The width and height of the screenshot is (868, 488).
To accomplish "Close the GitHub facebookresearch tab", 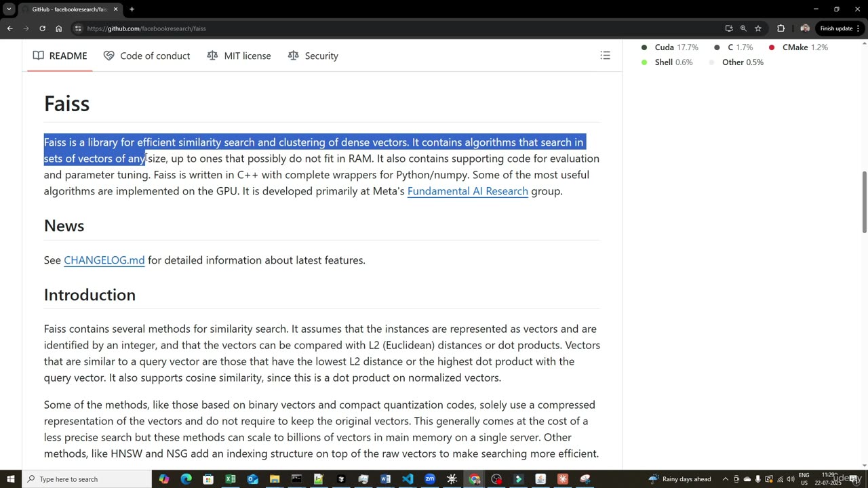I will [116, 9].
